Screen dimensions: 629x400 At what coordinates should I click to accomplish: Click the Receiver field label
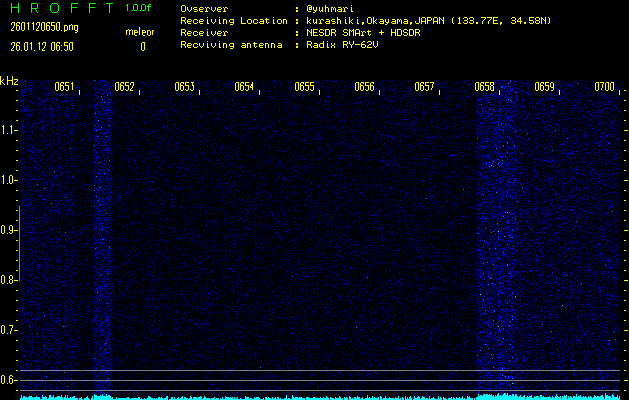(x=204, y=33)
